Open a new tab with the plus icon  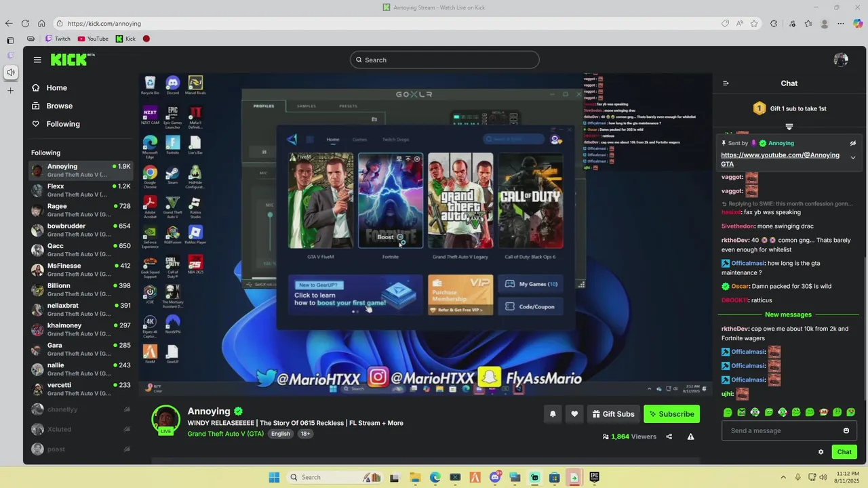coord(10,90)
